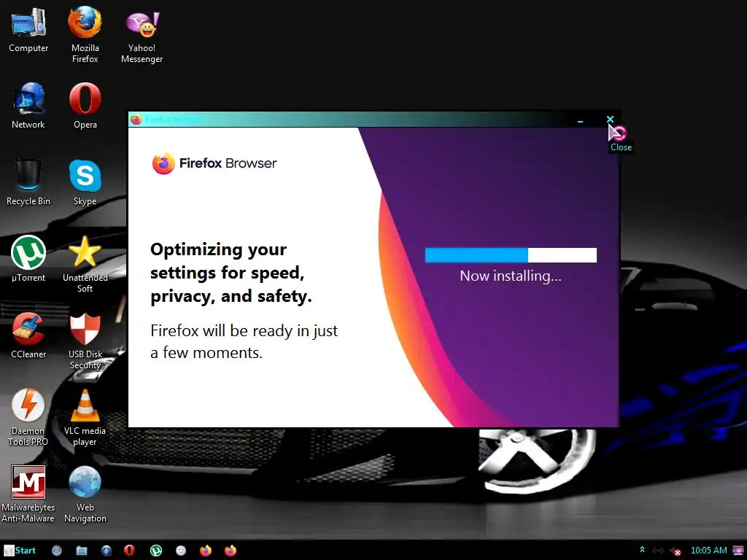Viewport: 747px width, 560px height.
Task: Select the Opera desktop shortcut
Action: pos(85,106)
